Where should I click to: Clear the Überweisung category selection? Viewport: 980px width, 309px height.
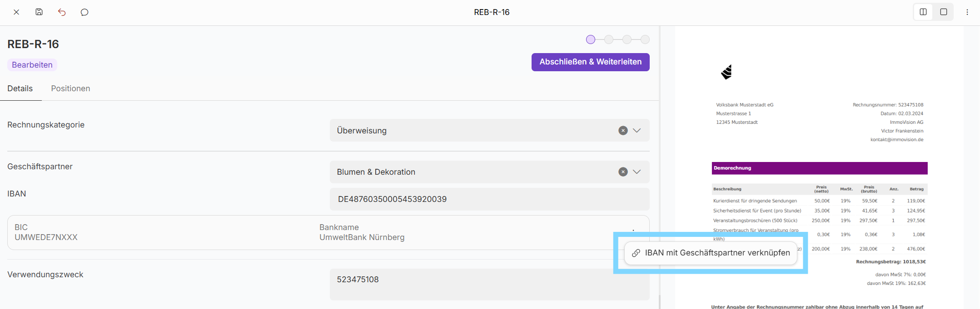coord(623,131)
